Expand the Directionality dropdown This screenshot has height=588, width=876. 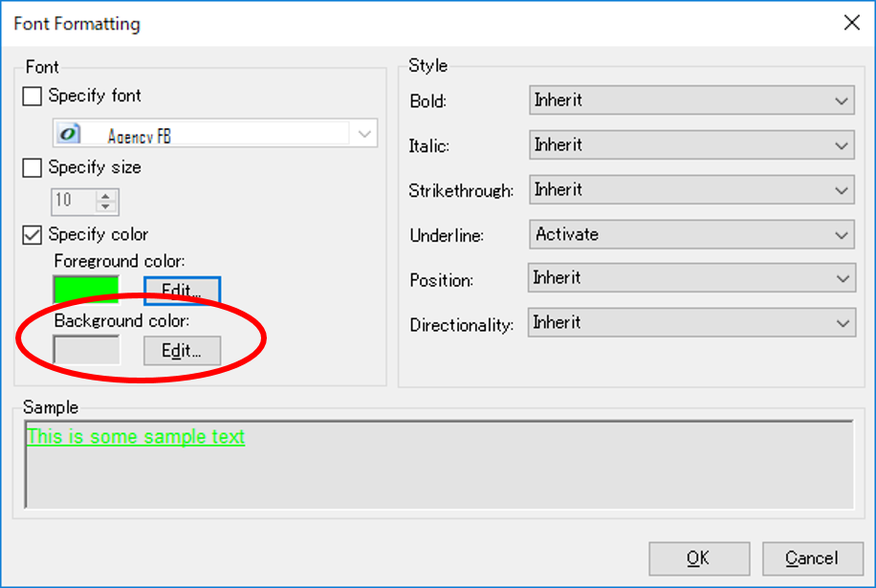[x=690, y=323]
